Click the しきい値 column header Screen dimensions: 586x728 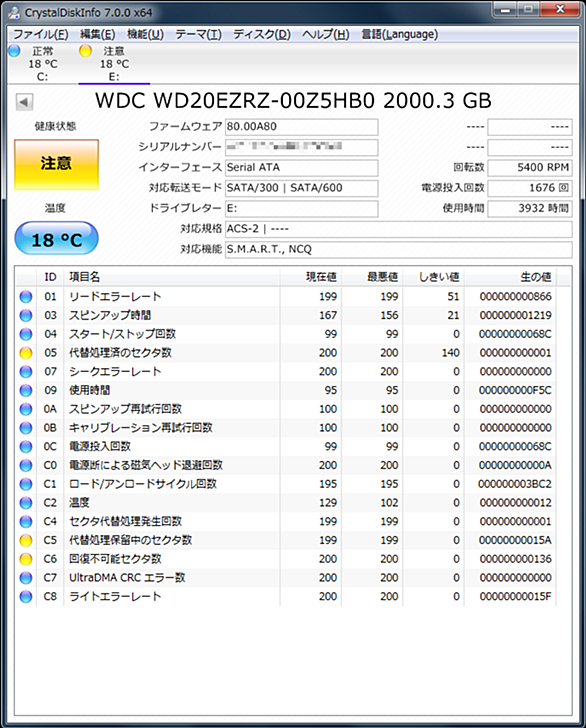tap(433, 277)
